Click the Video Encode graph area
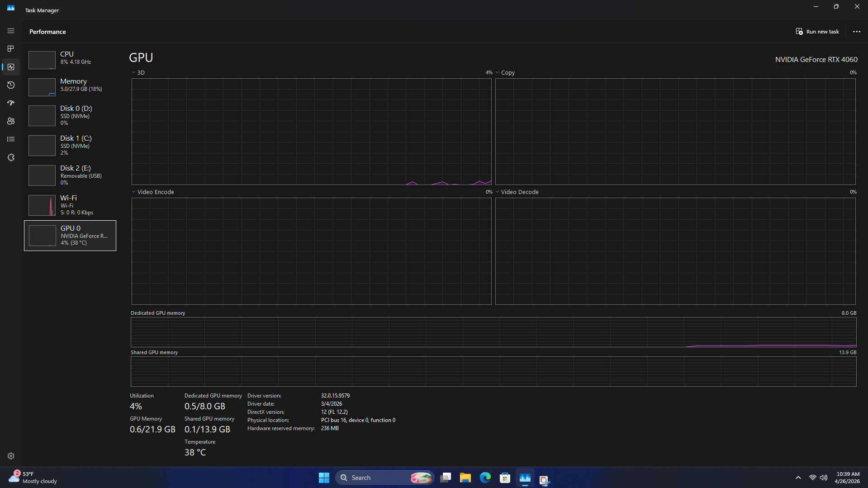Viewport: 868px width, 488px height. [311, 251]
